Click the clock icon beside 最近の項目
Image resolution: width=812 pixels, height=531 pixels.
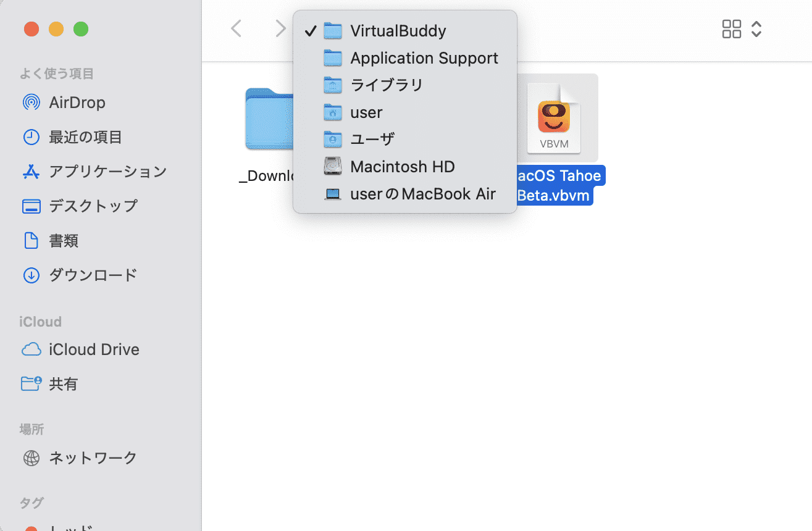[31, 137]
